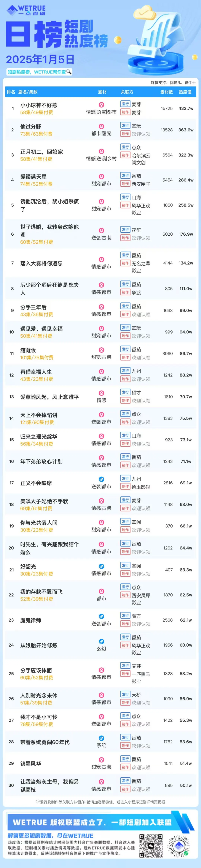Image resolution: width=201 pixels, height=868 pixels.
Task: Click the 短剧热度榜 search banner
Action: click(39, 72)
